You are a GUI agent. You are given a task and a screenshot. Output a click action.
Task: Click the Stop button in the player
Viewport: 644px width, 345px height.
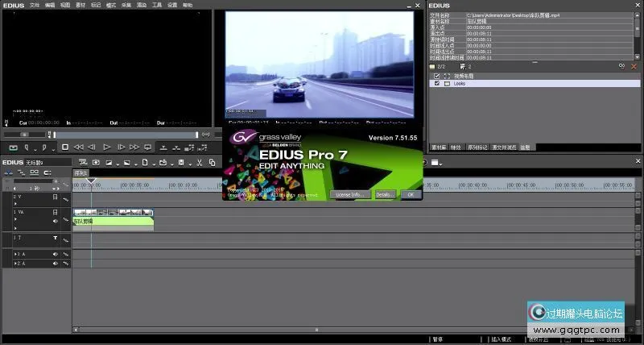[x=65, y=148]
